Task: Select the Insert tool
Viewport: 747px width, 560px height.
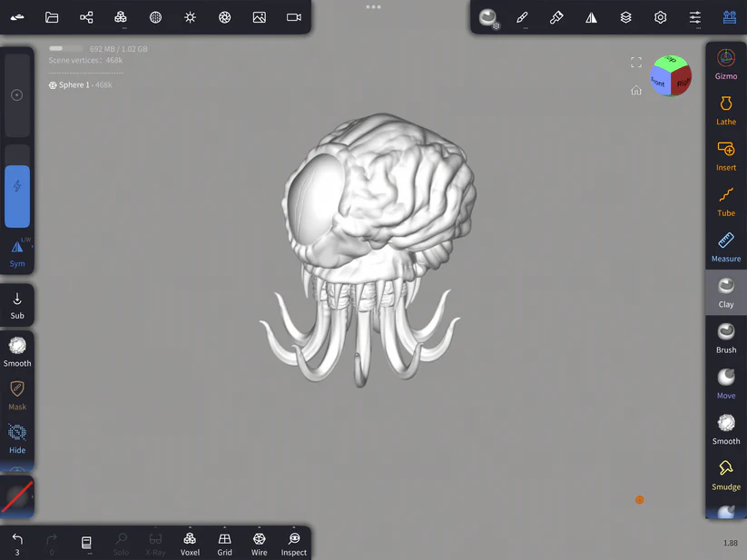Action: coord(726,156)
